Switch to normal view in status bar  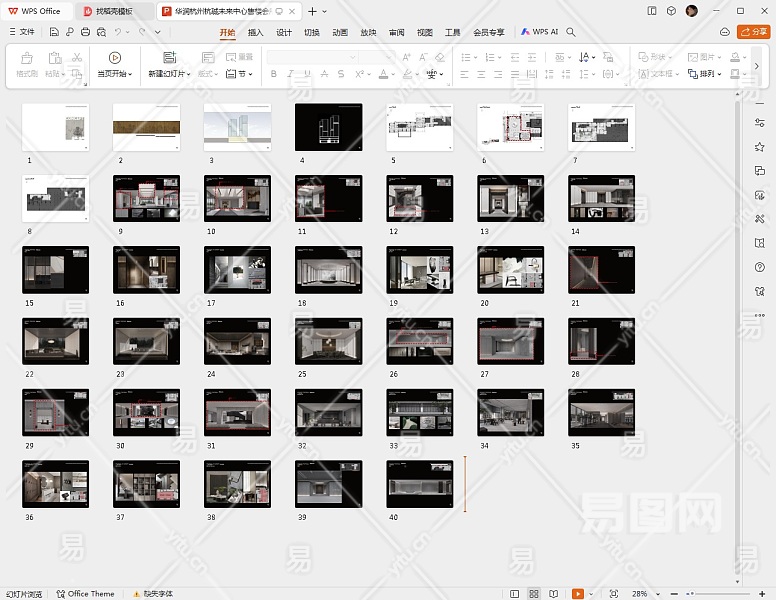(514, 594)
